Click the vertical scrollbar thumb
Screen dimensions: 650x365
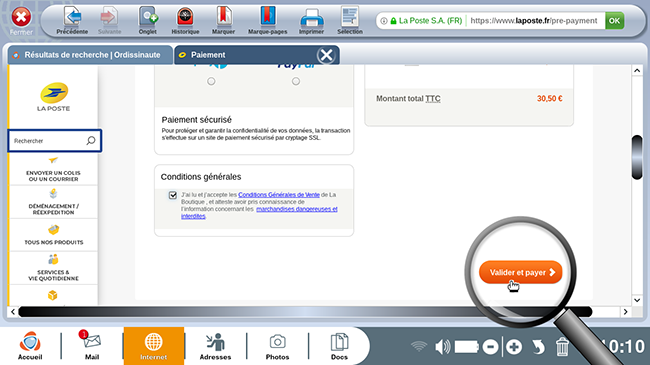tap(637, 157)
